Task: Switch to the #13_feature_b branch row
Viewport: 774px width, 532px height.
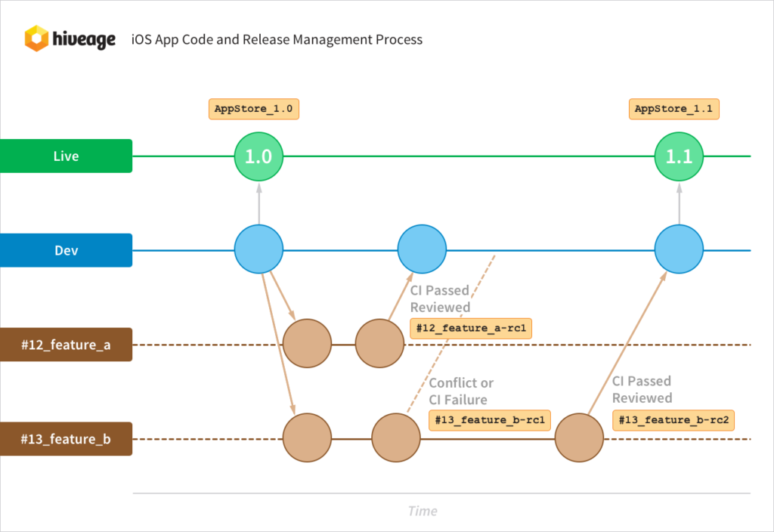Action: (66, 438)
